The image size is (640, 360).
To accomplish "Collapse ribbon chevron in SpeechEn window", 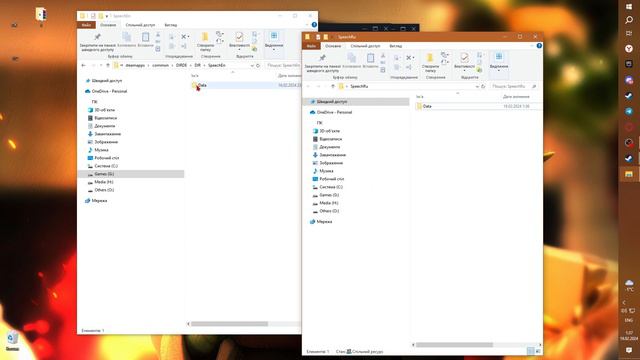I will 307,25.
